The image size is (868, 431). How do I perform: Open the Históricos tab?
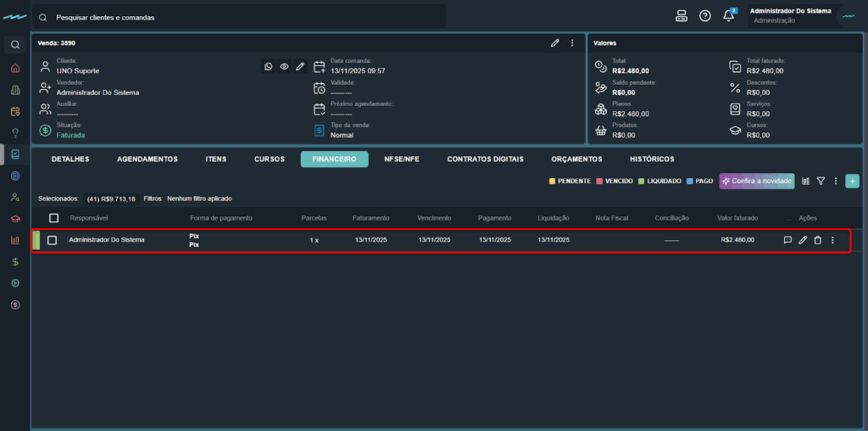click(x=652, y=160)
